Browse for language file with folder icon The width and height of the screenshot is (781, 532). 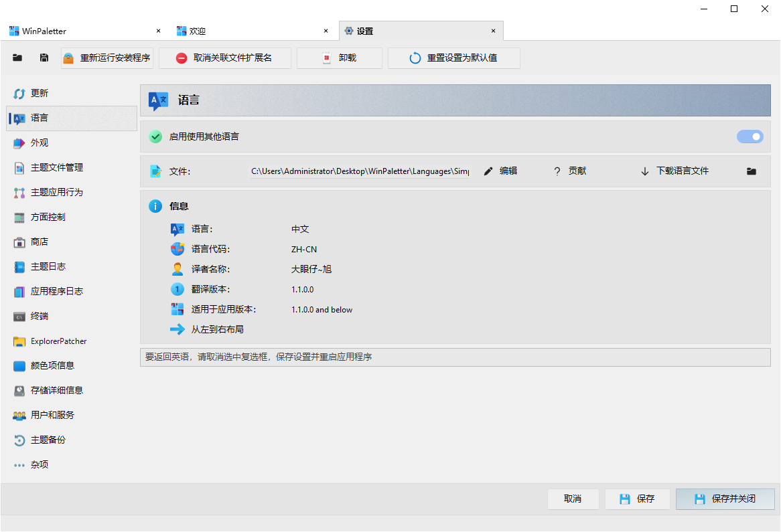(752, 171)
